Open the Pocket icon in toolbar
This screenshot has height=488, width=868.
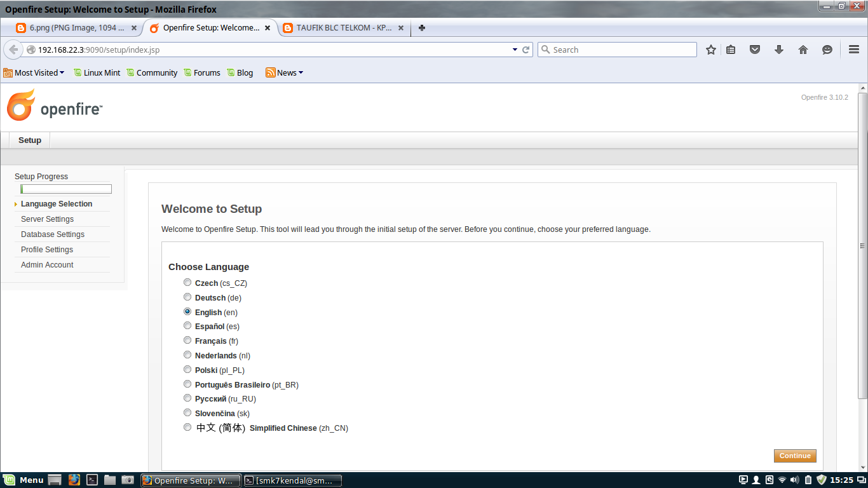755,50
